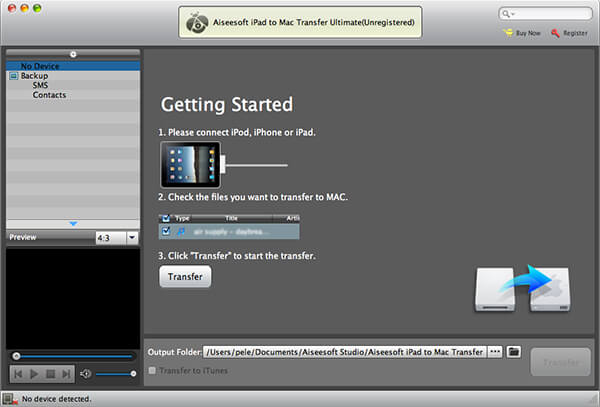The width and height of the screenshot is (600, 407).
Task: Click the large bottom-right Transfer button
Action: (561, 362)
